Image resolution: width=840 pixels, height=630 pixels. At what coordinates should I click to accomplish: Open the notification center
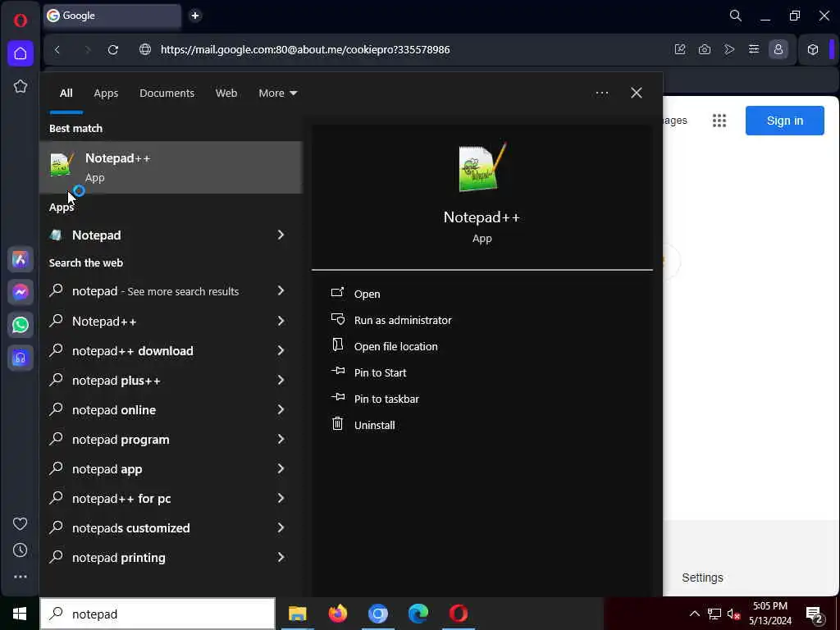point(815,614)
